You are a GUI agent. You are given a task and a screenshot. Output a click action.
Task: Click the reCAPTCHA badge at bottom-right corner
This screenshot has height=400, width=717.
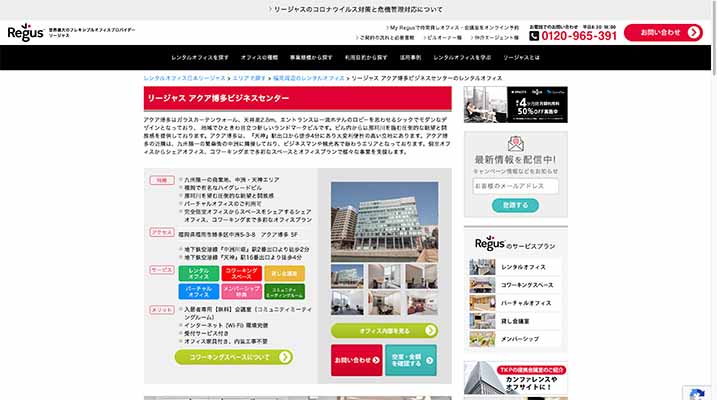(x=699, y=393)
